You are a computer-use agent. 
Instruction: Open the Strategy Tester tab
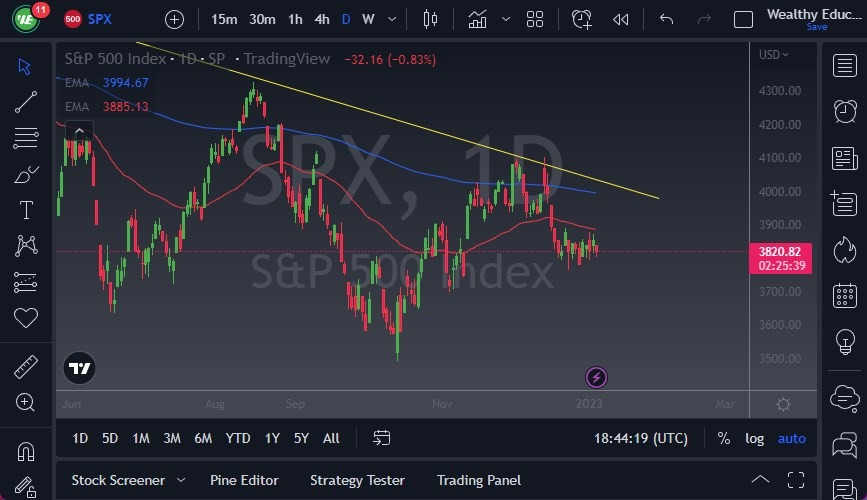coord(357,480)
